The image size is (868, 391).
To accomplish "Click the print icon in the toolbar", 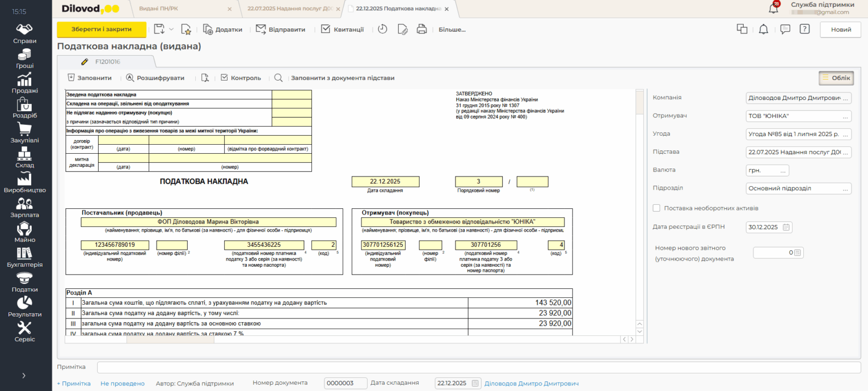I will click(x=422, y=30).
